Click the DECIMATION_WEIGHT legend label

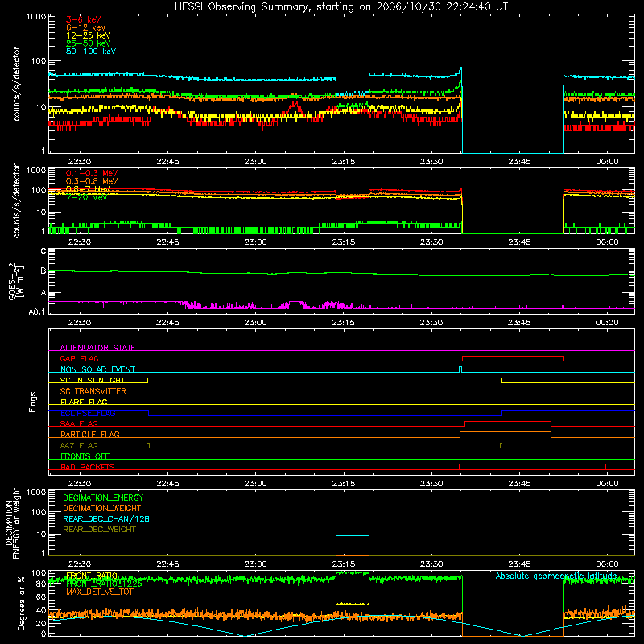click(102, 509)
